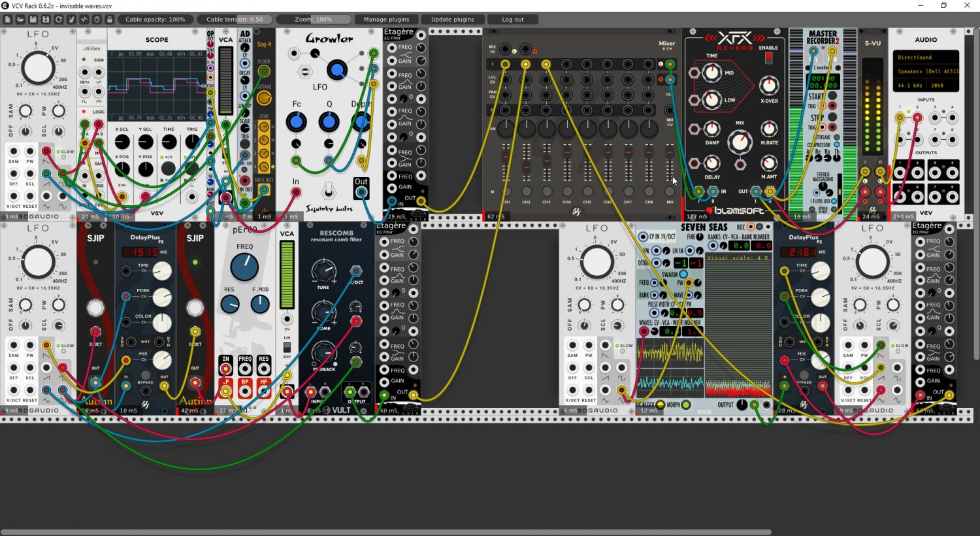Click the disconnect cables toolbar icon
The width and height of the screenshot is (980, 536).
pyautogui.click(x=71, y=20)
